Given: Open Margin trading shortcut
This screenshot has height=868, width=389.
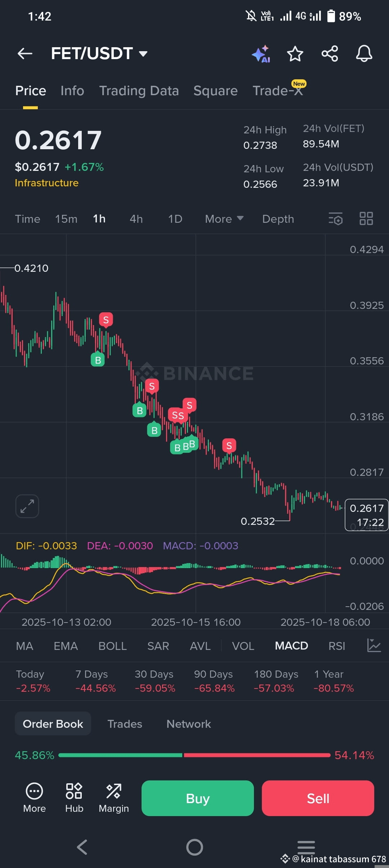Looking at the screenshot, I should (114, 798).
